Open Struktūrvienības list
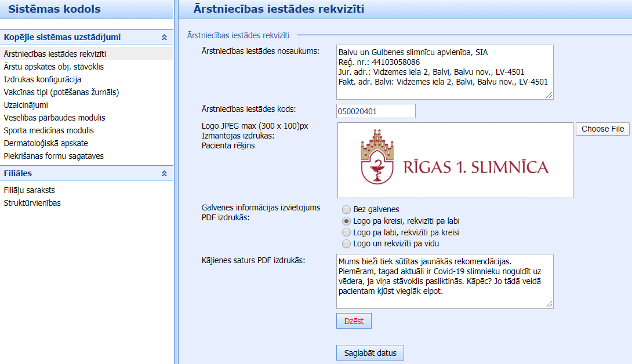The height and width of the screenshot is (364, 632). tap(32, 203)
